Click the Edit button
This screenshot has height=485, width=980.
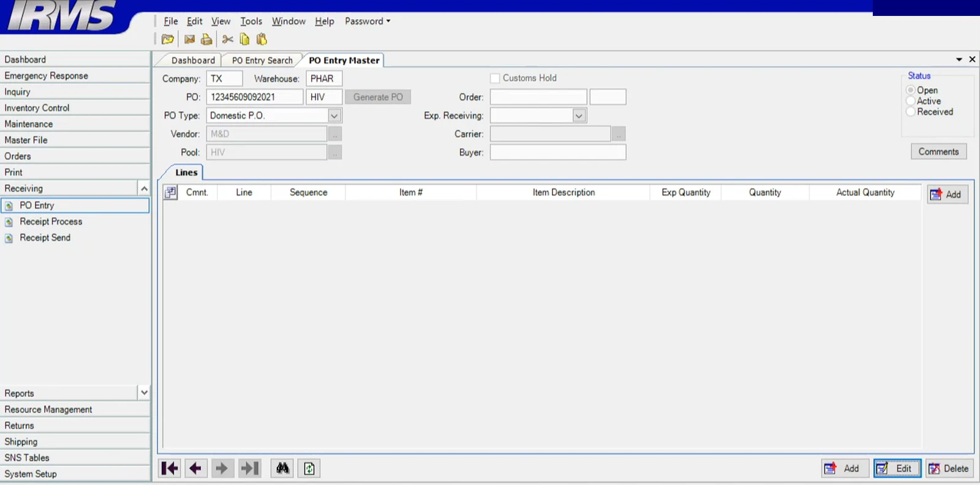[897, 468]
